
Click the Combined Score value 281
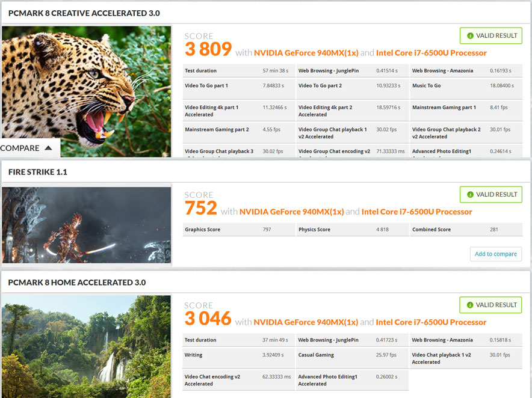click(494, 230)
